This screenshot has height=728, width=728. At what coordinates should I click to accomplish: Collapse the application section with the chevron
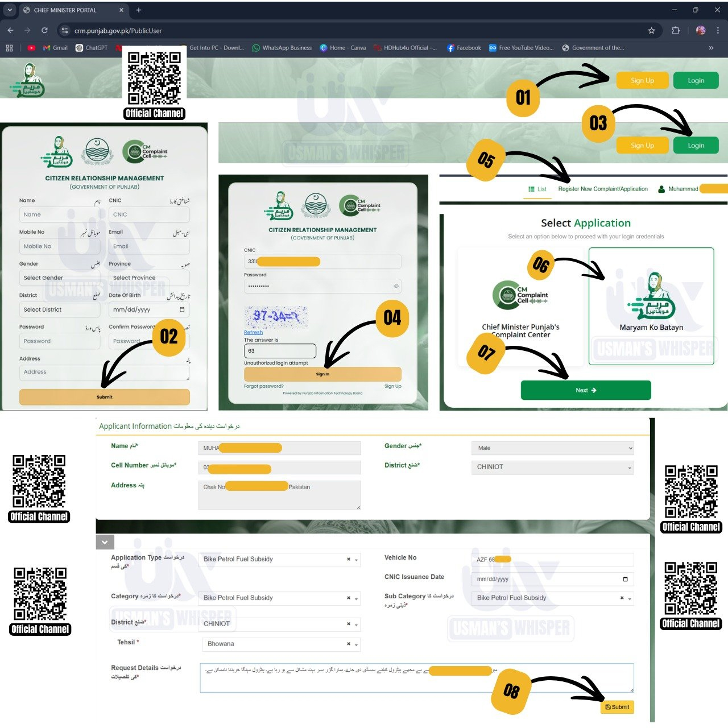tap(105, 543)
